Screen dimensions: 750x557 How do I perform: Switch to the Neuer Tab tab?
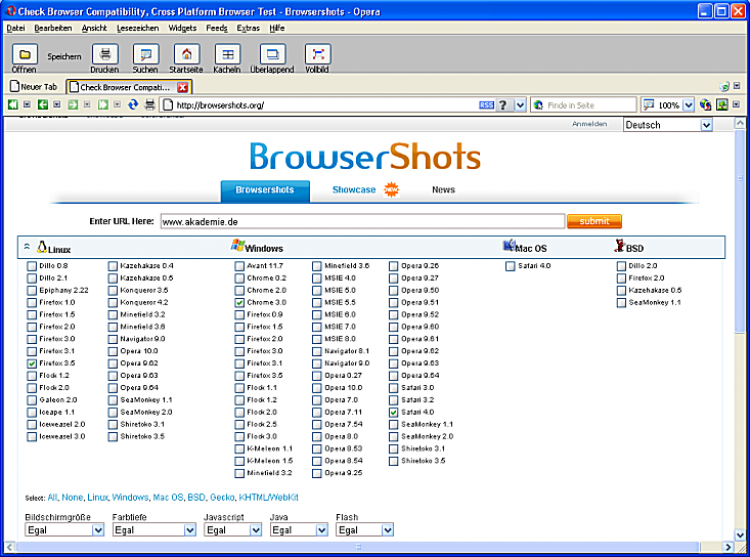[x=35, y=87]
